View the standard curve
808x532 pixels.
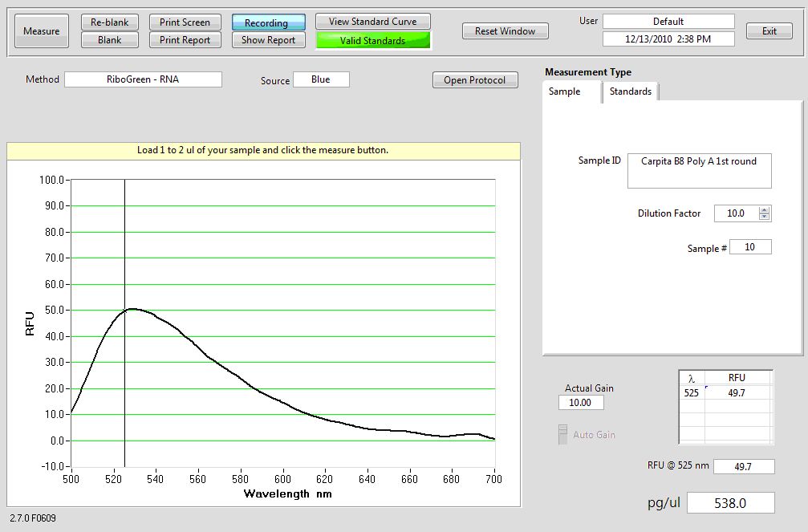click(372, 22)
